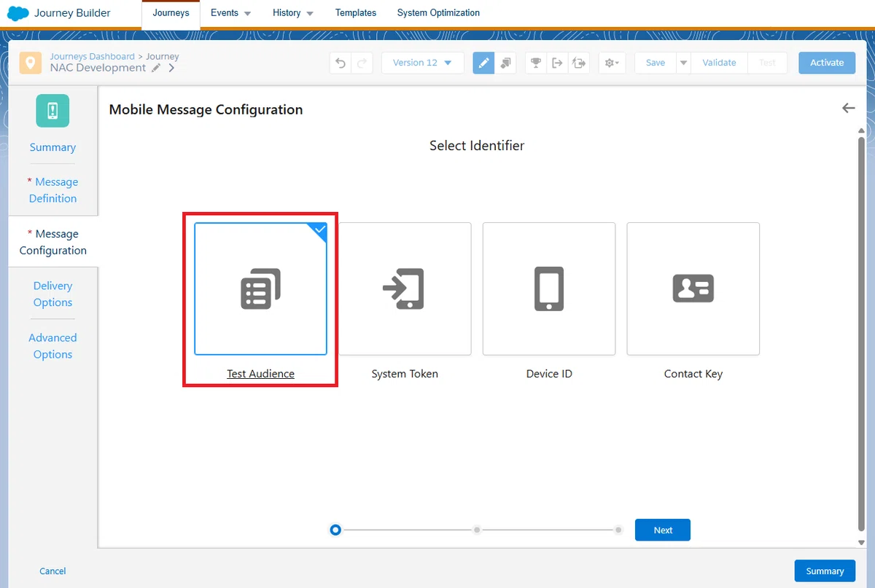Click the Next button

[663, 530]
